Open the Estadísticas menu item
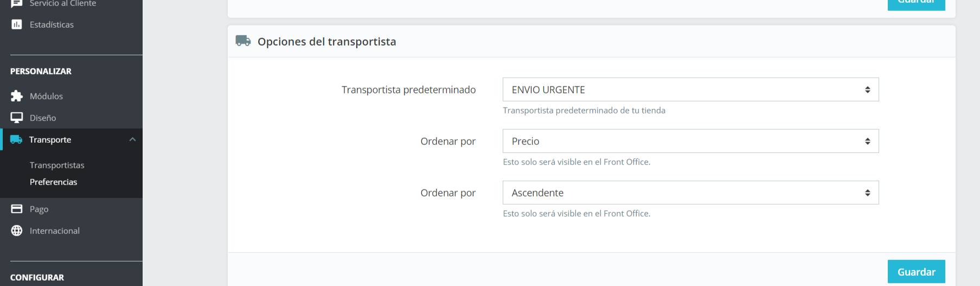 coord(52,24)
